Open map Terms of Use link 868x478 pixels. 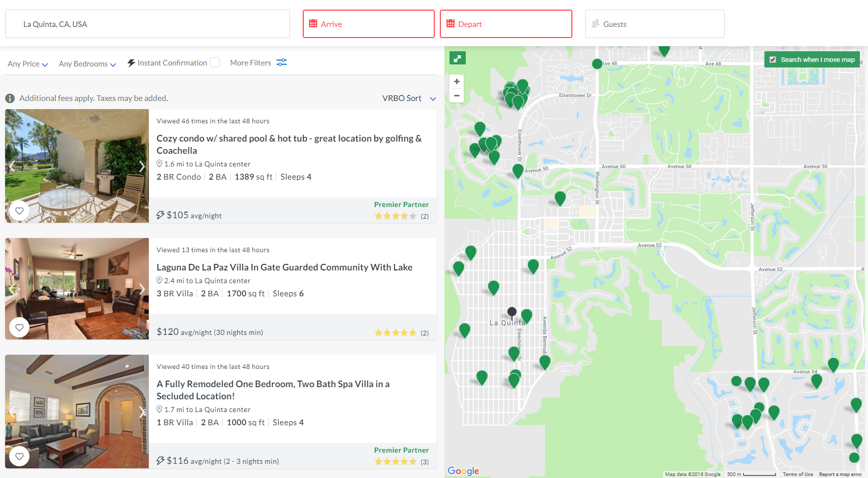point(798,474)
